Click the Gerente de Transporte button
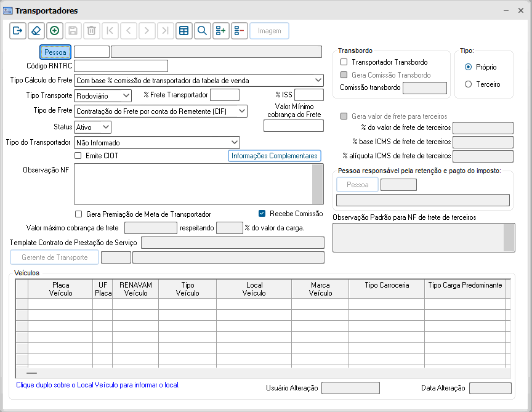The height and width of the screenshot is (412, 532). pyautogui.click(x=55, y=257)
